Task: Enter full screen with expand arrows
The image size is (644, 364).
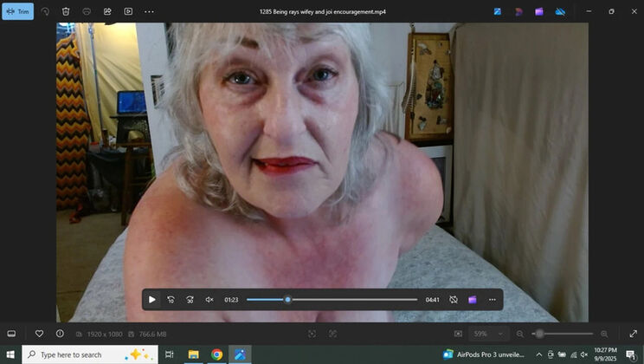Action: click(633, 334)
